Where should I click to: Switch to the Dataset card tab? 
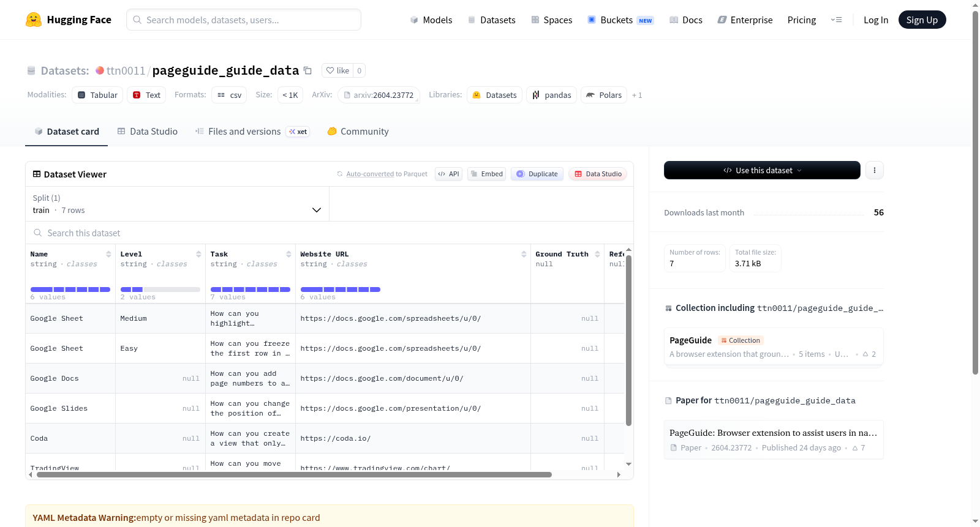[x=66, y=132]
